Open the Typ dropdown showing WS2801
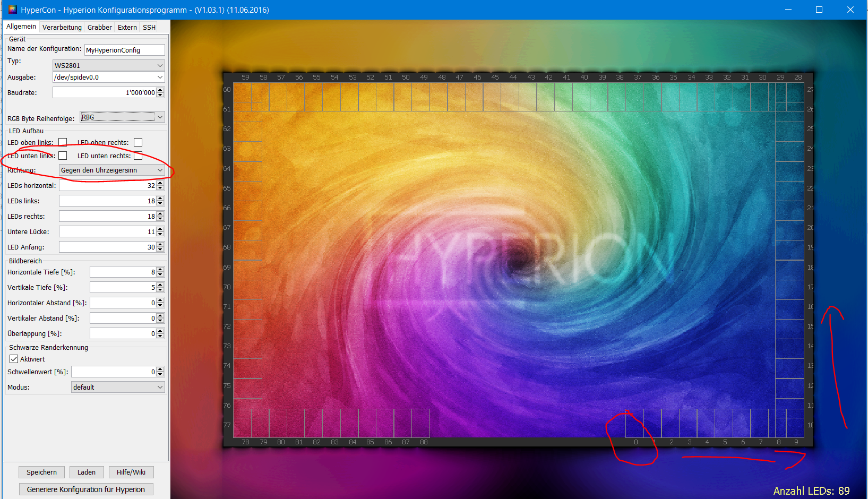 pyautogui.click(x=108, y=65)
